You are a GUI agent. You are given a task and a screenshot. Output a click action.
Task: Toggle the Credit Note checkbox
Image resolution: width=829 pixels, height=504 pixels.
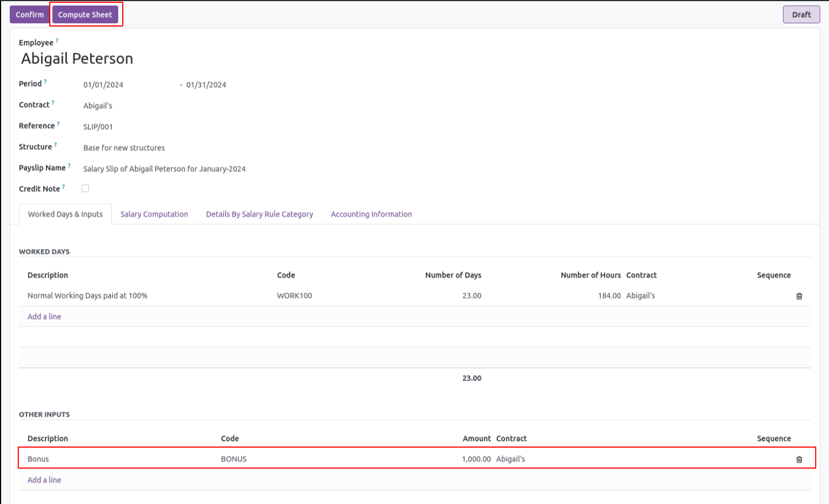(85, 188)
